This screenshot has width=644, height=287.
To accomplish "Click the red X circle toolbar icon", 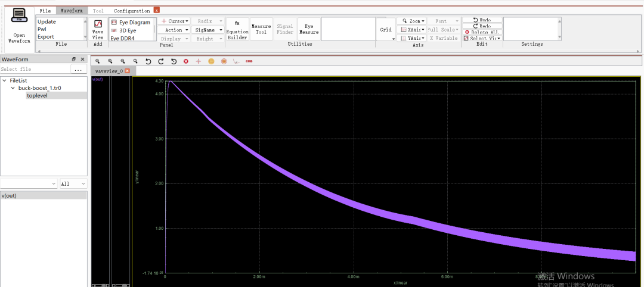I will tap(186, 61).
